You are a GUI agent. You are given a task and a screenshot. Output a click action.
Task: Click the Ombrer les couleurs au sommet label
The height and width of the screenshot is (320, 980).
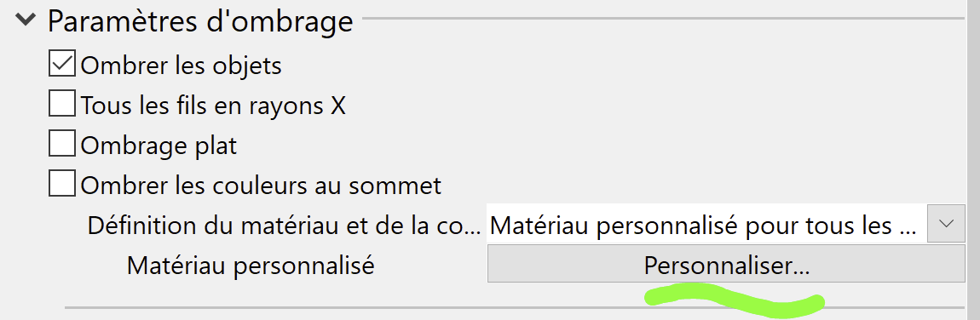[x=262, y=186]
